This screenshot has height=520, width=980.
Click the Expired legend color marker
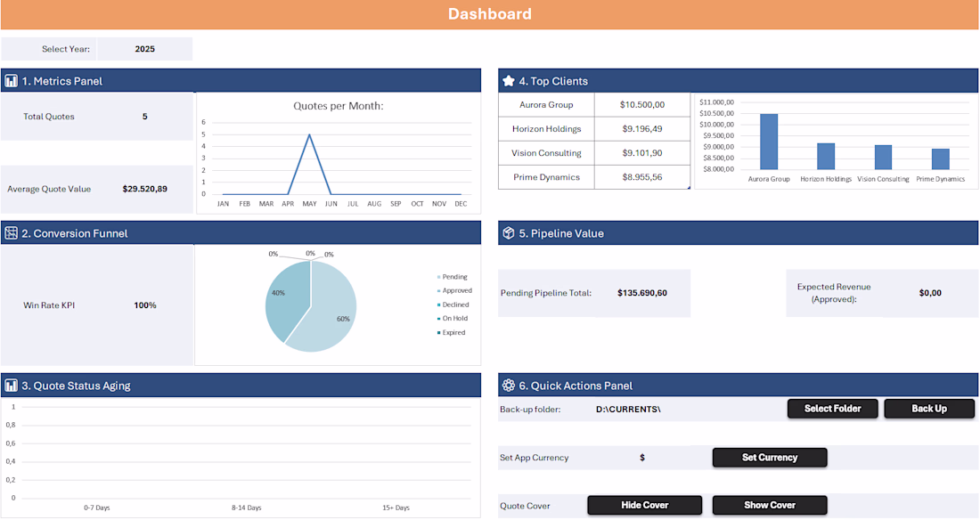coord(438,332)
